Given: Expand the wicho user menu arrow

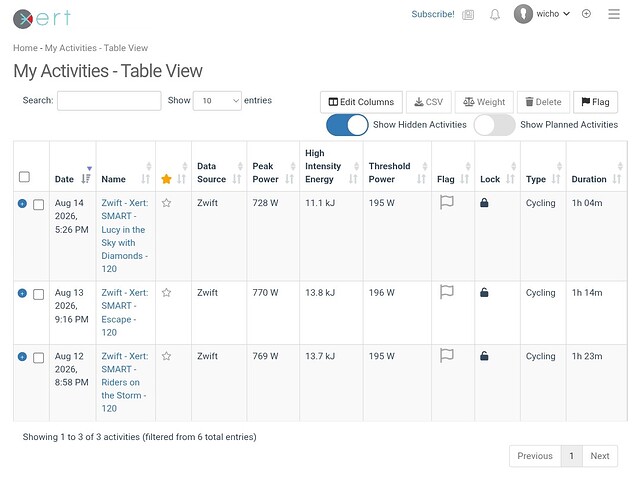Looking at the screenshot, I should tap(567, 14).
